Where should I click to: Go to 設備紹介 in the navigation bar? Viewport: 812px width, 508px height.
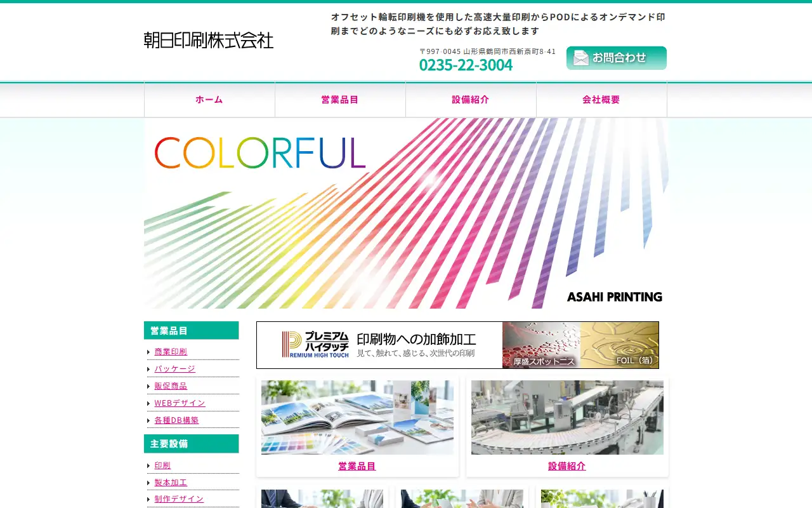(471, 100)
